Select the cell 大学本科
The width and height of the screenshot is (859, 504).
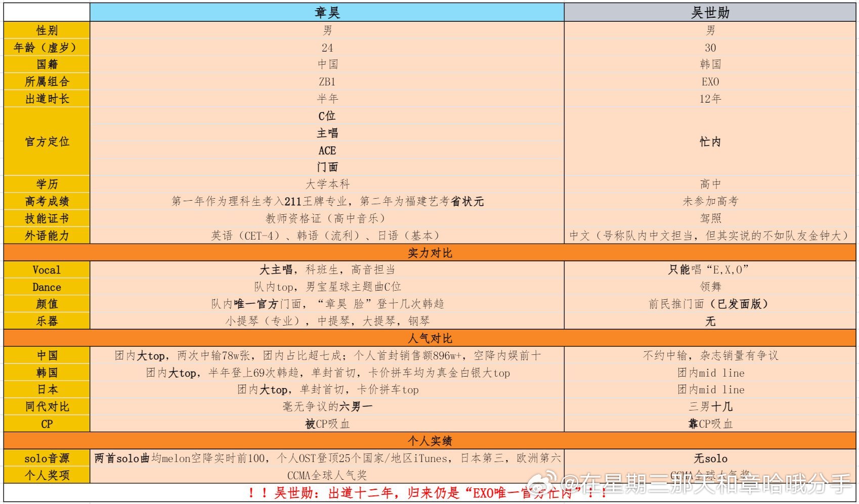click(327, 184)
